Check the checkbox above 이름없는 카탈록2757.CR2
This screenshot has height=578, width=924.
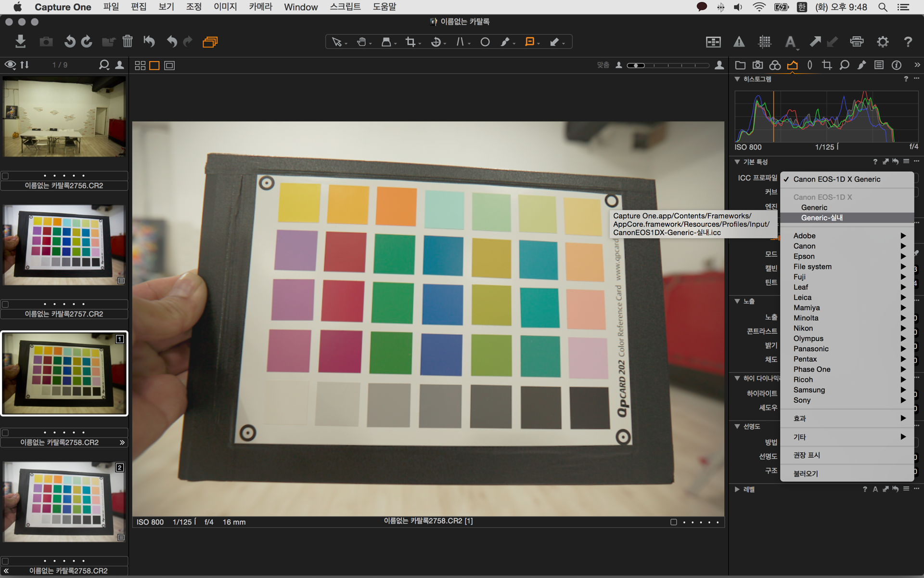point(5,304)
